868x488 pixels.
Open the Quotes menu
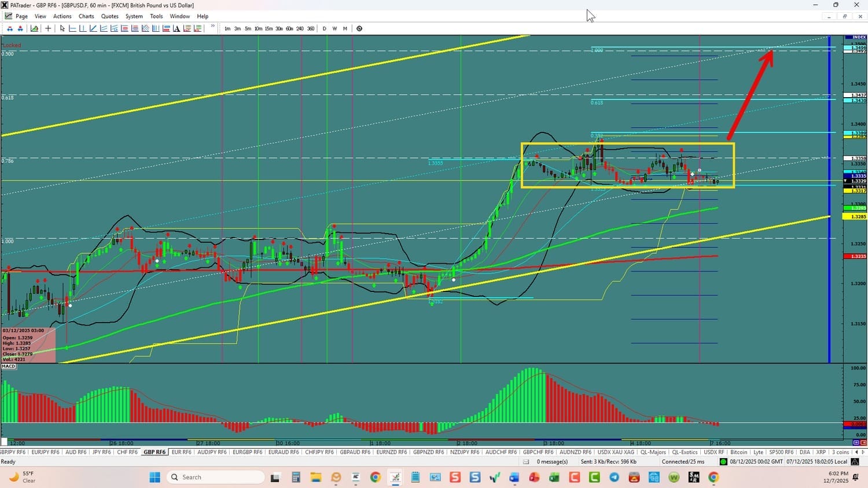pyautogui.click(x=110, y=16)
